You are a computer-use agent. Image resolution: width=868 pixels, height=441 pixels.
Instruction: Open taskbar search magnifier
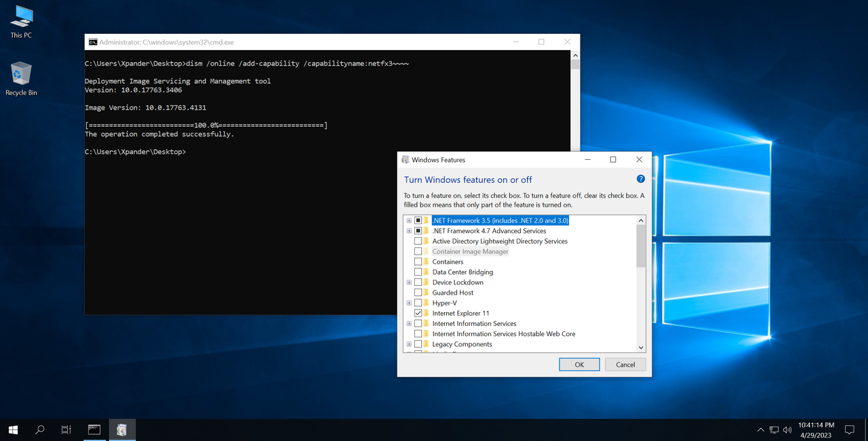39,429
